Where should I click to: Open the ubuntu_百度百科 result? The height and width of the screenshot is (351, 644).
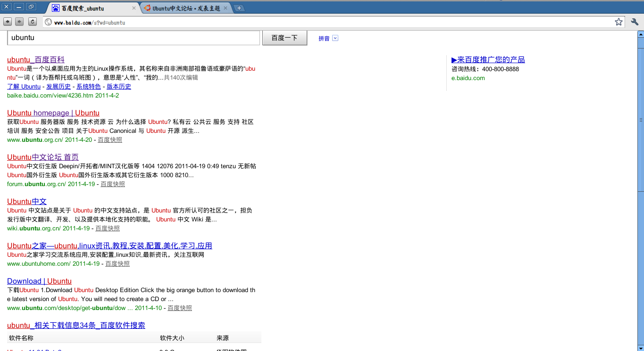(36, 60)
